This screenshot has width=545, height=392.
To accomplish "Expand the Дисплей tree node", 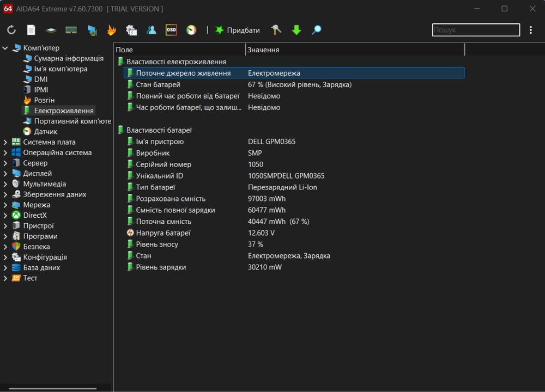I will tap(5, 173).
